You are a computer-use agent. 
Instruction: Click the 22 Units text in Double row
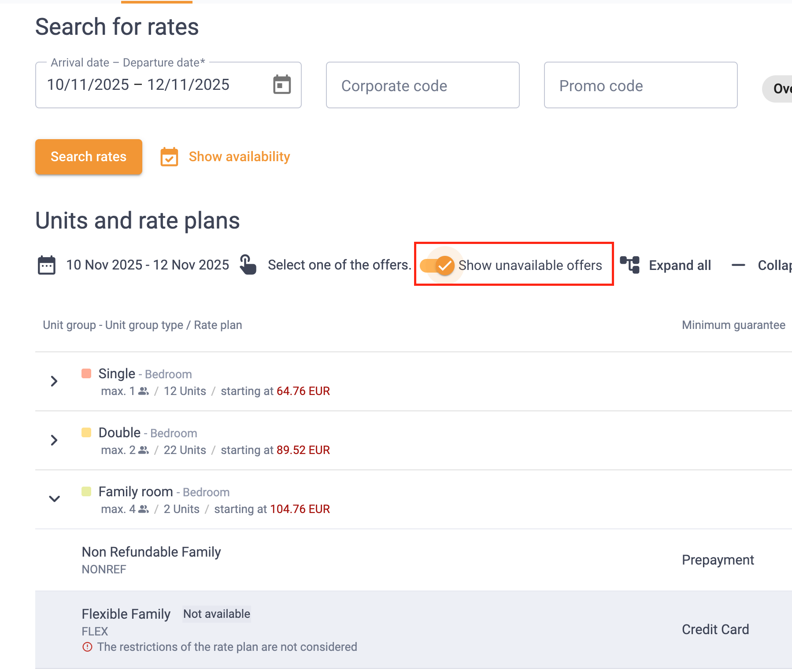(185, 450)
